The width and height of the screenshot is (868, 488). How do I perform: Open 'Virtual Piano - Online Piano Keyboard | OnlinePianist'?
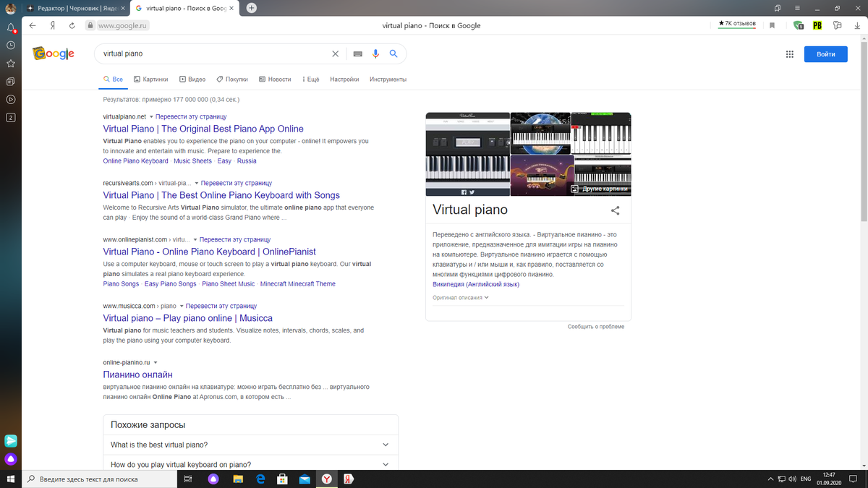click(x=210, y=252)
